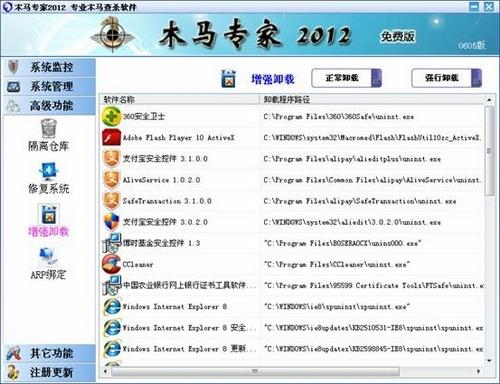
Task: Click the 系统管理 icon
Action: pos(13,87)
